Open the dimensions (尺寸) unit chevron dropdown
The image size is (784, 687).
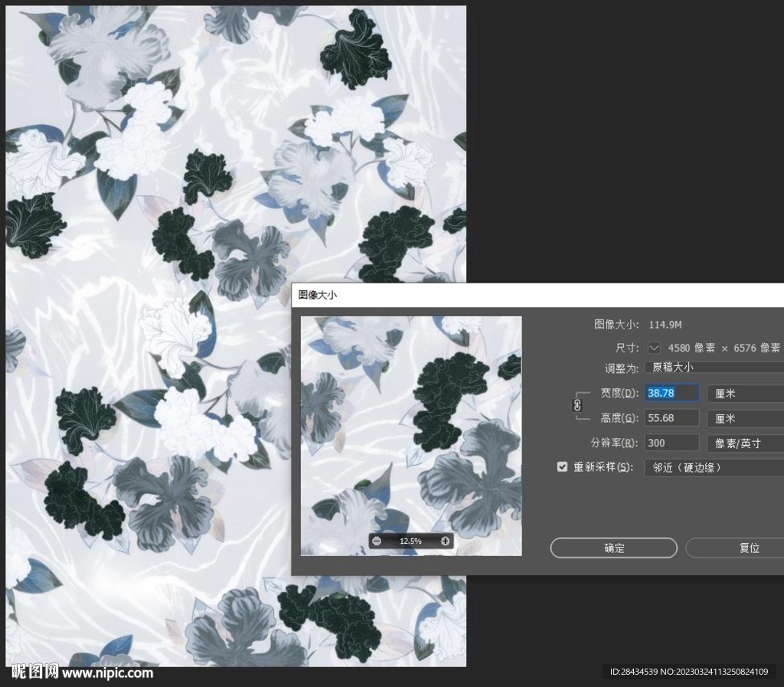coord(654,348)
